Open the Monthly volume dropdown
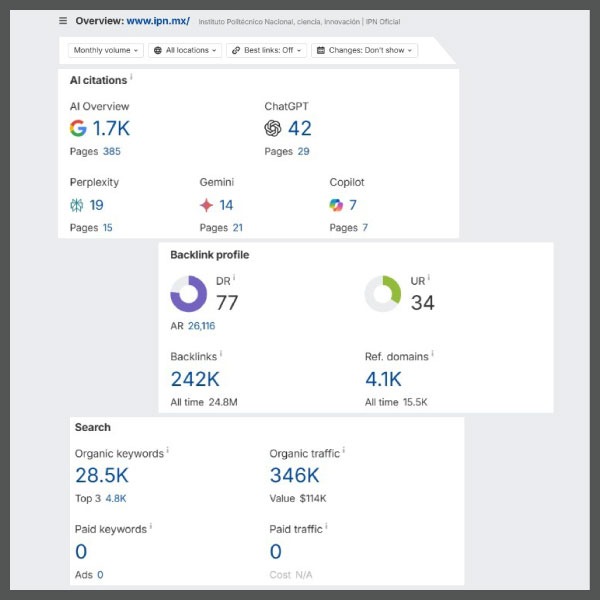The width and height of the screenshot is (600, 600). pyautogui.click(x=106, y=50)
